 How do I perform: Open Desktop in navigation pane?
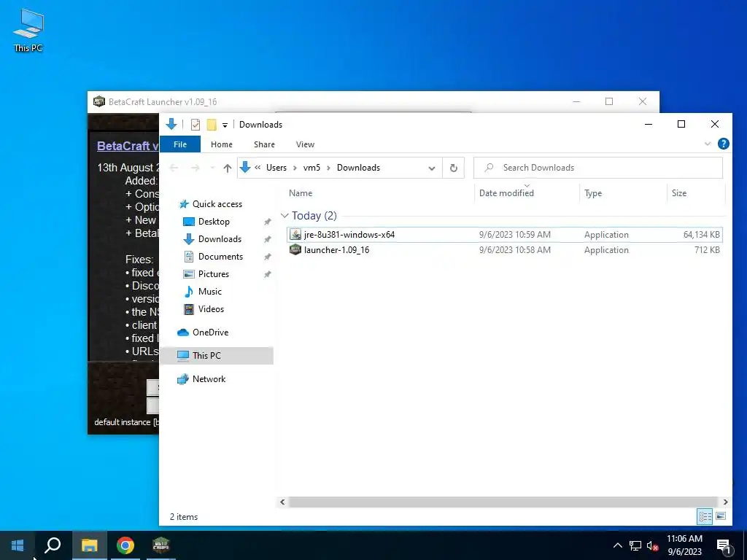pyautogui.click(x=214, y=222)
